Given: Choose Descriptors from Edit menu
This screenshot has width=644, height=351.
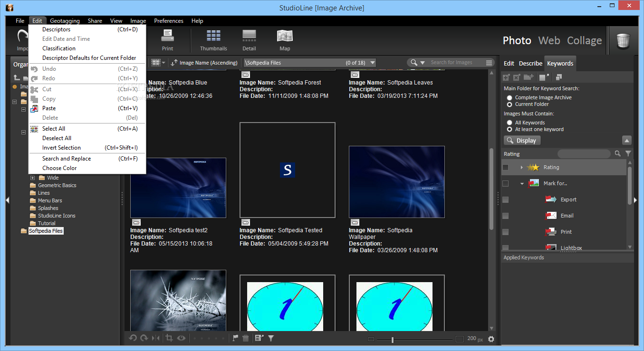Looking at the screenshot, I should (87, 29).
